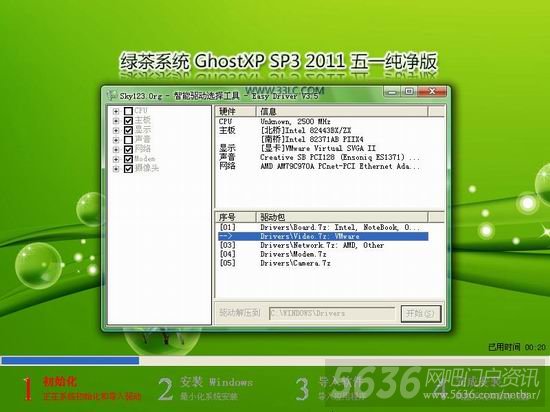Uncheck the 摄像头 driver checkbox
This screenshot has width=550, height=412.
pos(128,169)
